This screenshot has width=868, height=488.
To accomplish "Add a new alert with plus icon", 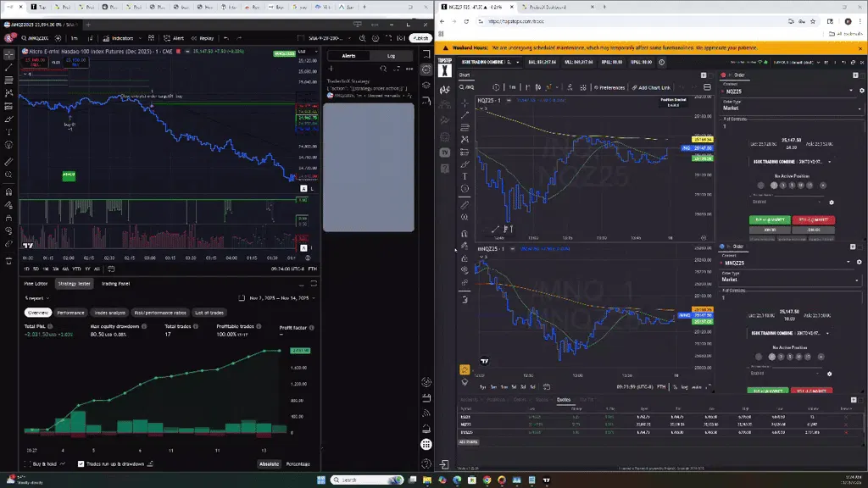I will pos(331,69).
